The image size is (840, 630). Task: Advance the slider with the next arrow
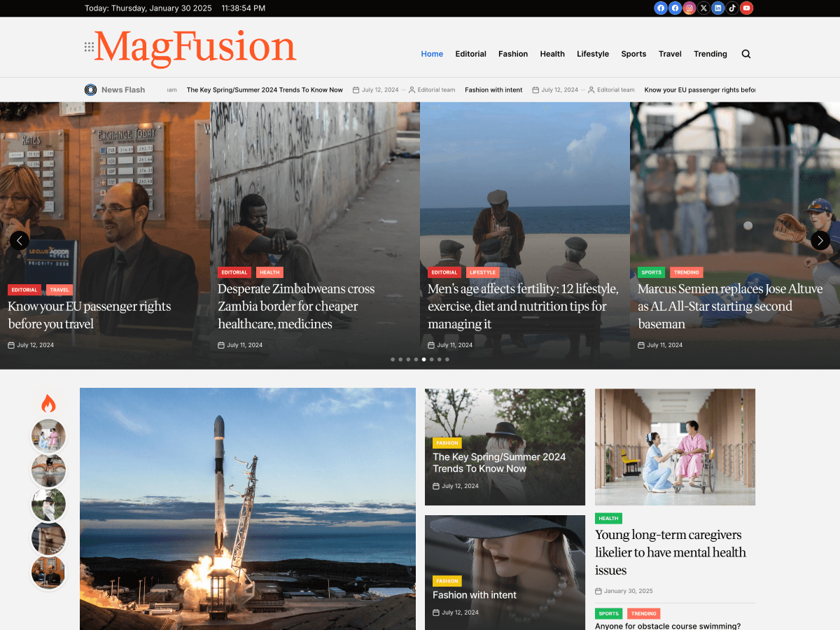820,240
